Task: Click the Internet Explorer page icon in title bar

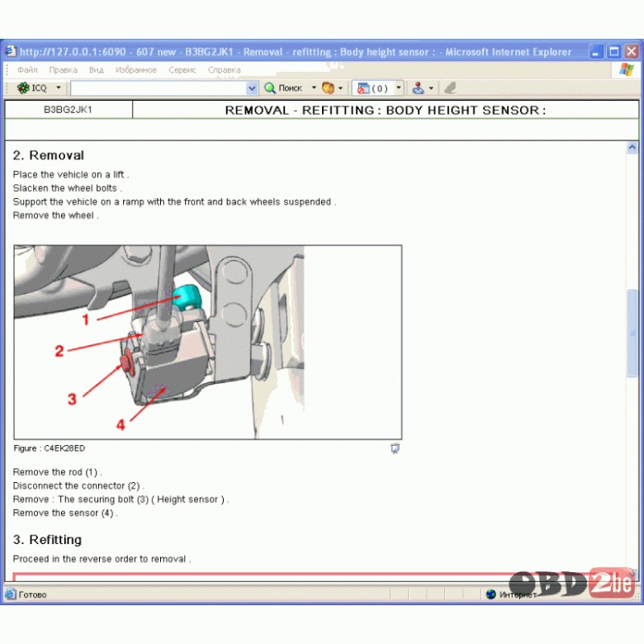Action: click(x=10, y=51)
